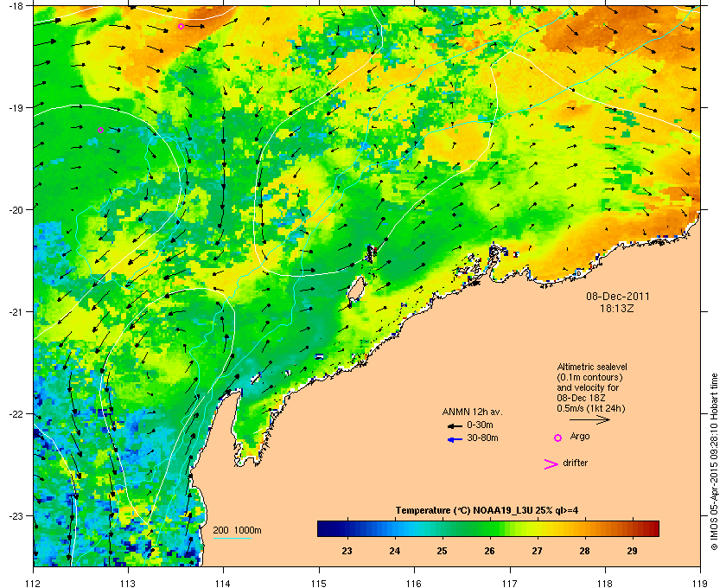726x588 pixels.
Task: Click the latitude axis label -22
Action: (x=16, y=414)
